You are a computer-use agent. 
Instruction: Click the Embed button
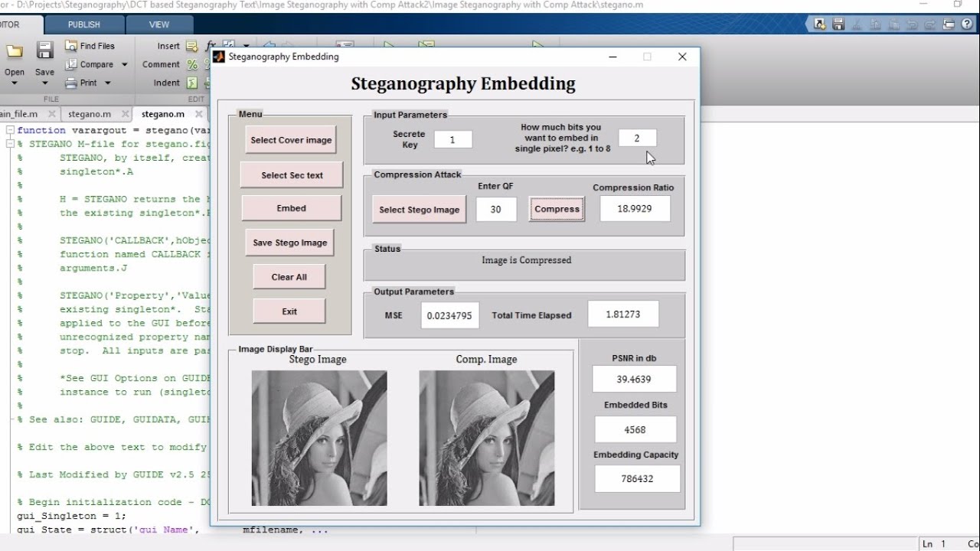[x=292, y=208]
